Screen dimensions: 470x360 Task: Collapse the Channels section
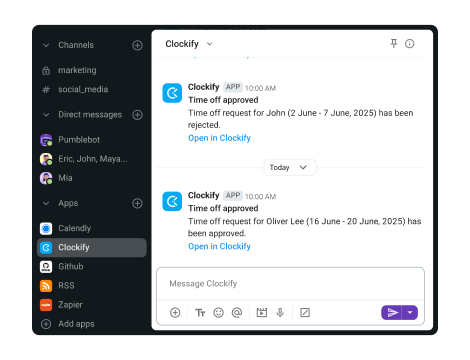46,45
